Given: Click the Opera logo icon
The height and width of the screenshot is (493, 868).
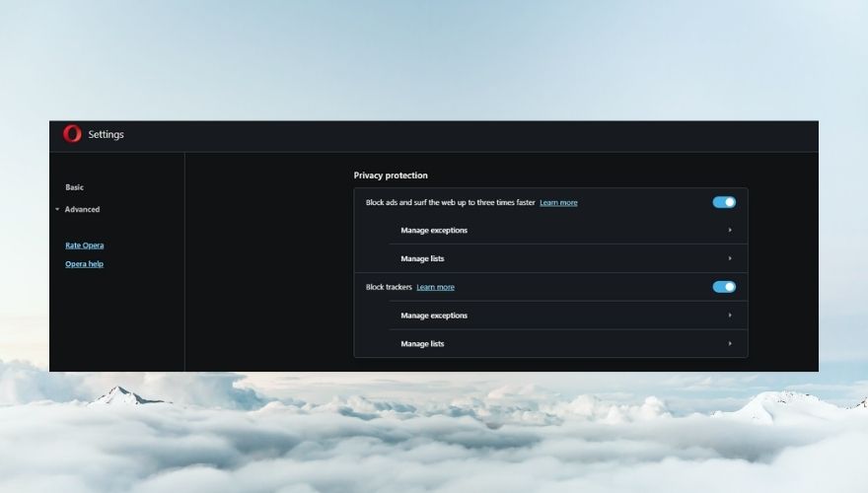Looking at the screenshot, I should tap(72, 134).
